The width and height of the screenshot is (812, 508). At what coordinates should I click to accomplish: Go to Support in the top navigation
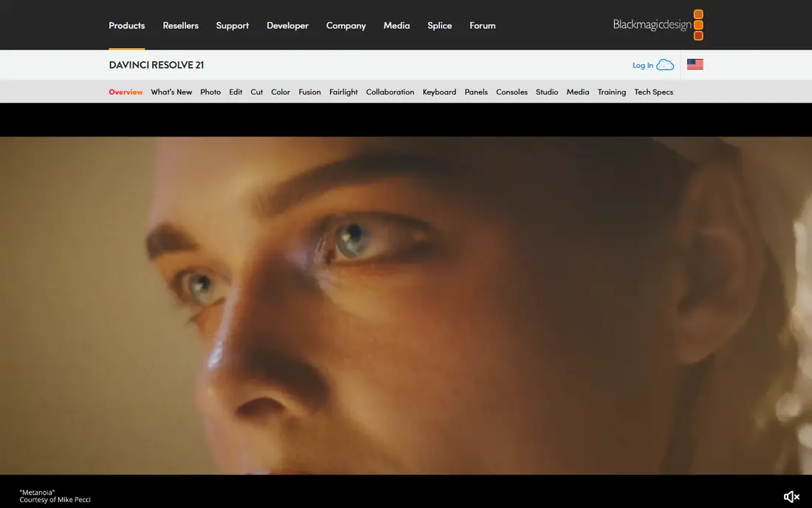coord(233,25)
